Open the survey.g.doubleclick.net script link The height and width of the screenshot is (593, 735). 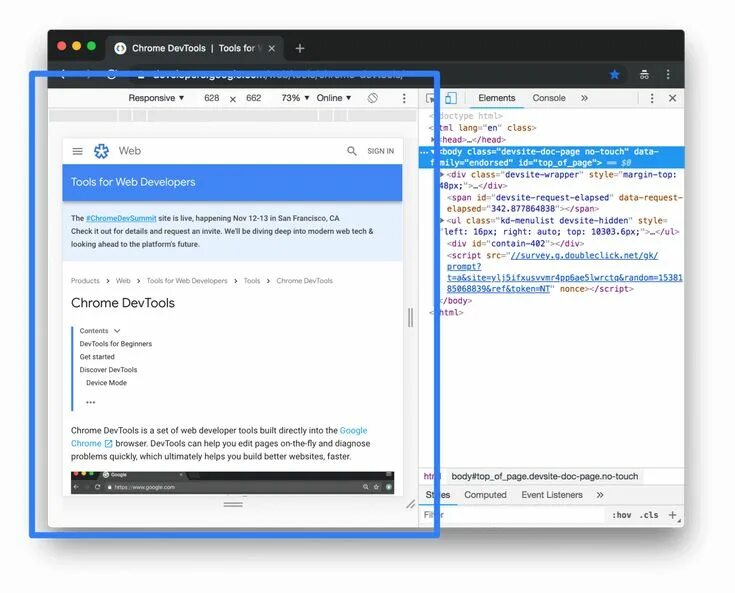click(564, 272)
